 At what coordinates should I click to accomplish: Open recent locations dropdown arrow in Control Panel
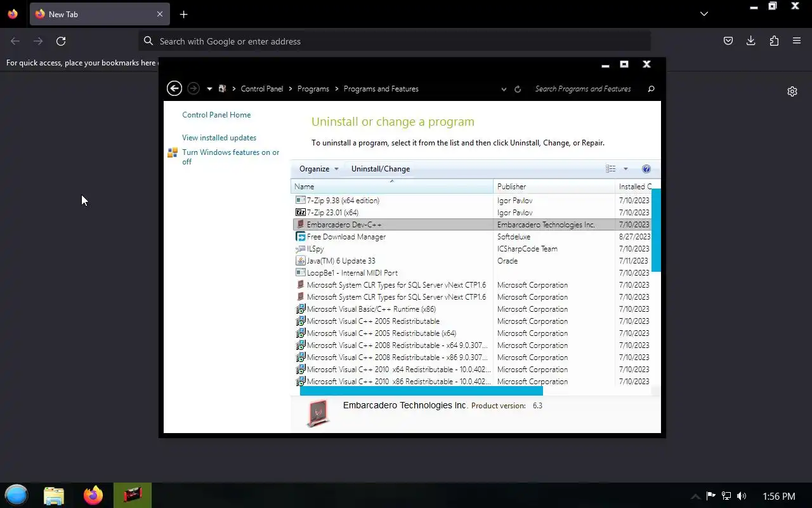click(209, 89)
